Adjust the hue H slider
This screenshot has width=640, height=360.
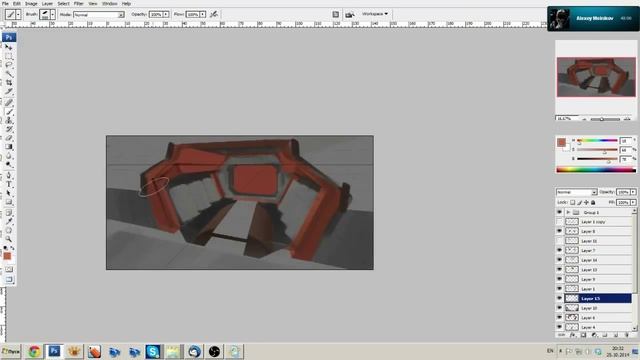(x=597, y=140)
